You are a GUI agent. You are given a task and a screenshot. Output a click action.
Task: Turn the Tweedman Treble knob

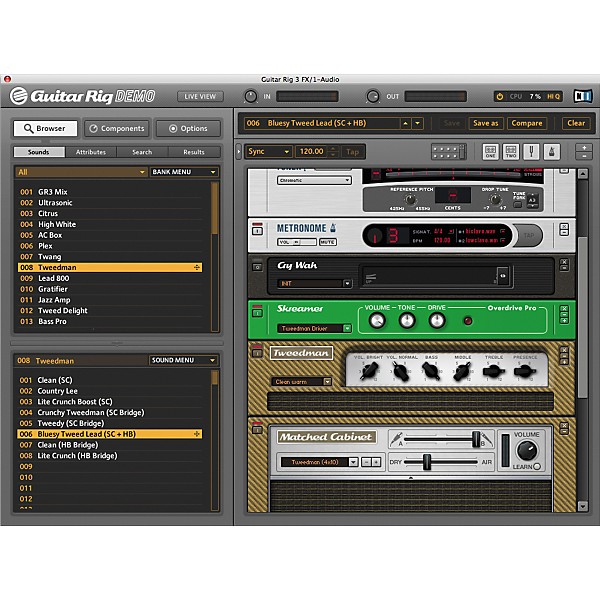pos(494,371)
